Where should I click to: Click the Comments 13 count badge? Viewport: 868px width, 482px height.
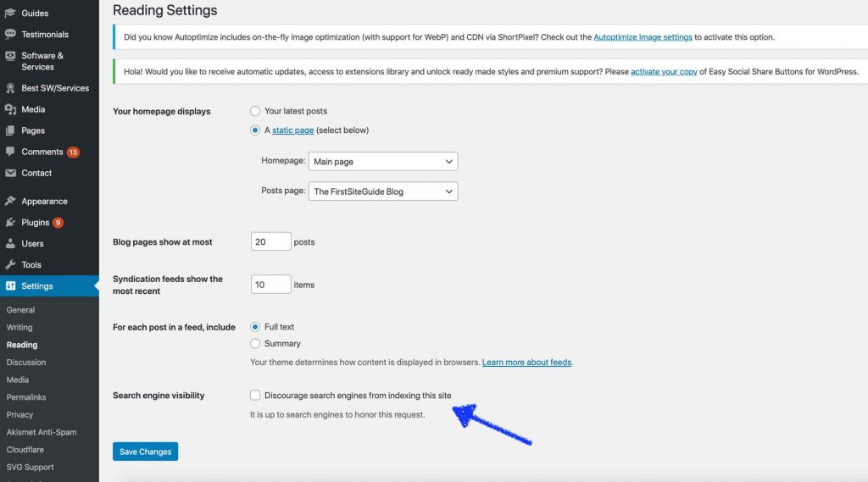pyautogui.click(x=73, y=152)
